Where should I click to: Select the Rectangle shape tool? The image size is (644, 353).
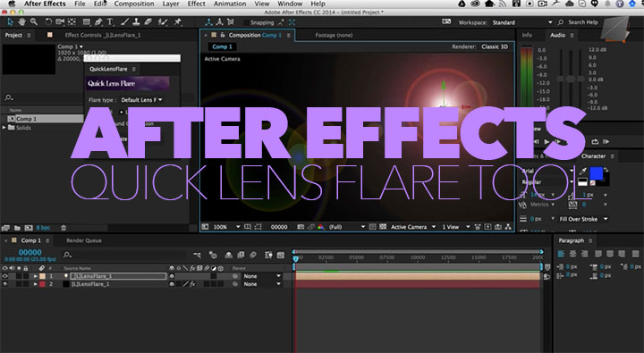(x=86, y=21)
